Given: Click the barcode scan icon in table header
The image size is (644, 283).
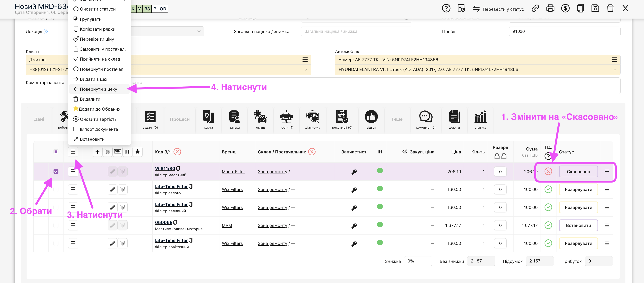Looking at the screenshot, I should coord(128,151).
